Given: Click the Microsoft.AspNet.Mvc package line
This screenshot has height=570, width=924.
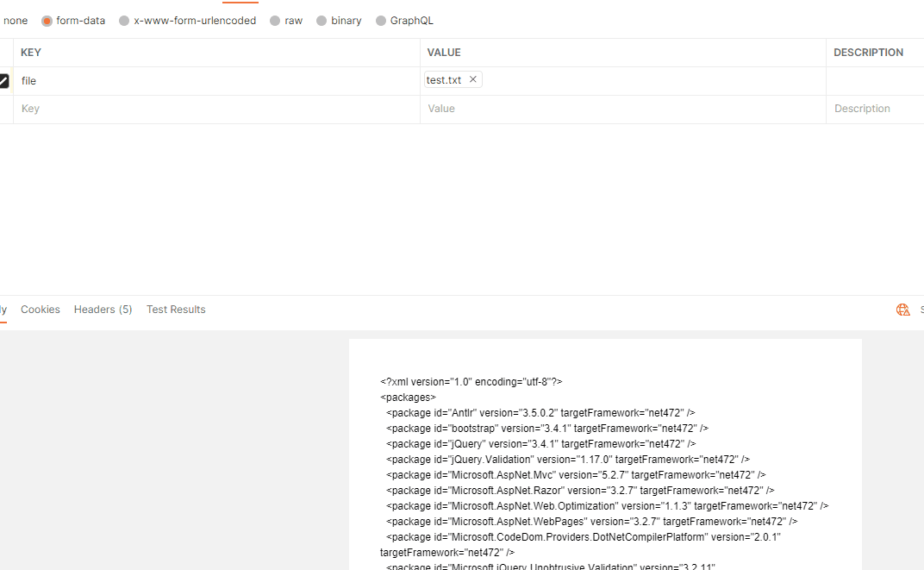Looking at the screenshot, I should pyautogui.click(x=576, y=474).
